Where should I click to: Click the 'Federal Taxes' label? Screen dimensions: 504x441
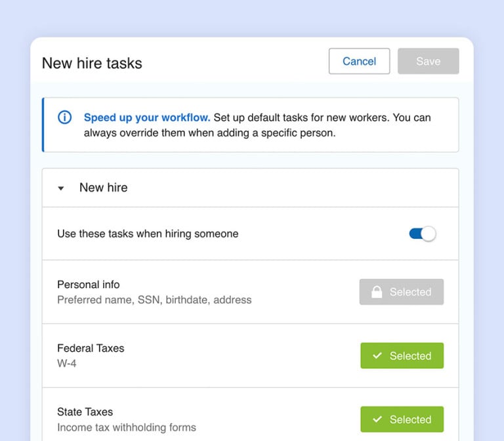point(91,348)
